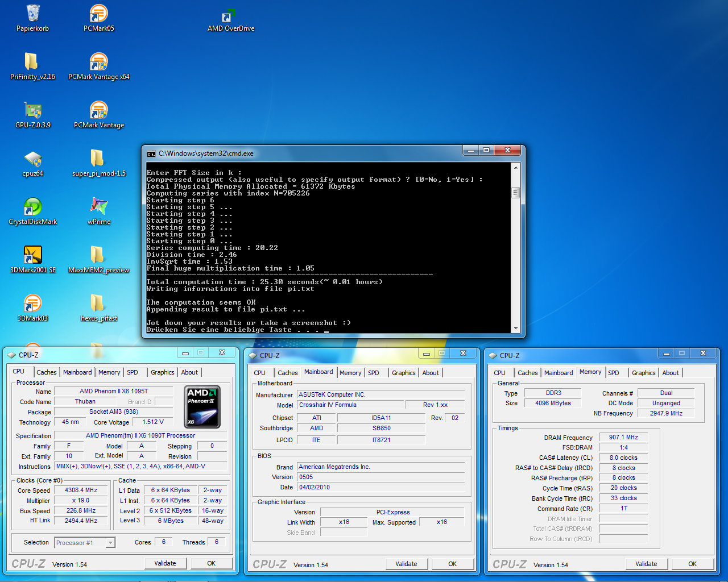Viewport: 728px width, 582px height.
Task: Open the Papierkorb recycle bin icon
Action: point(33,18)
